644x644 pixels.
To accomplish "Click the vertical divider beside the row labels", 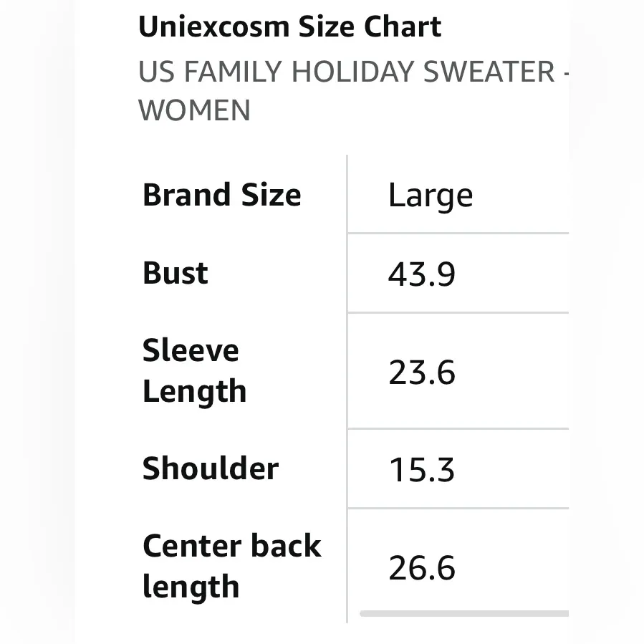I will 347,387.
